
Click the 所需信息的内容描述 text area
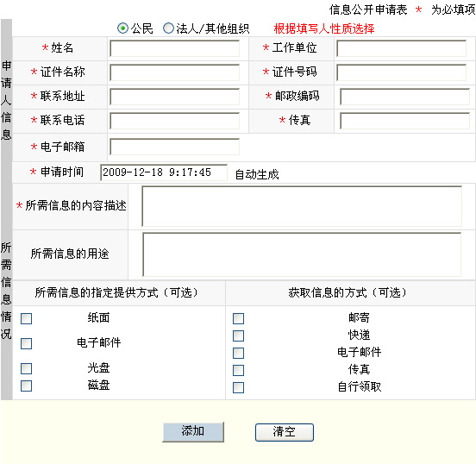tap(302, 206)
